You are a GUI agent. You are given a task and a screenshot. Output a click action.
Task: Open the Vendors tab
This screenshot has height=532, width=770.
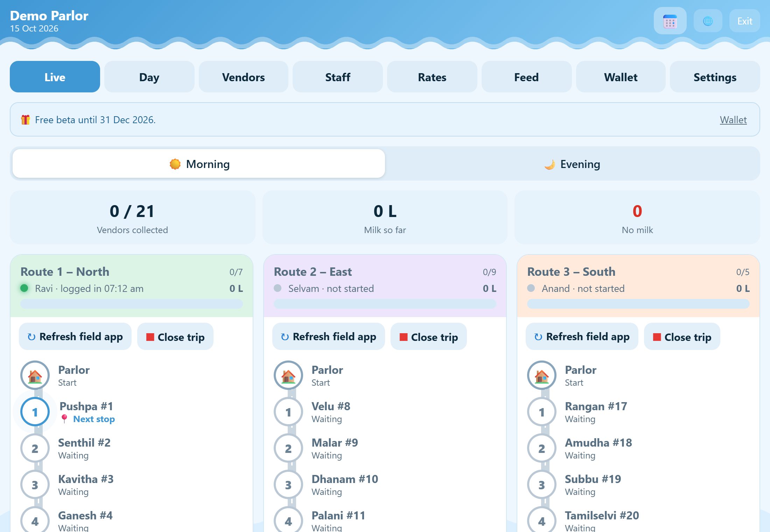coord(244,77)
